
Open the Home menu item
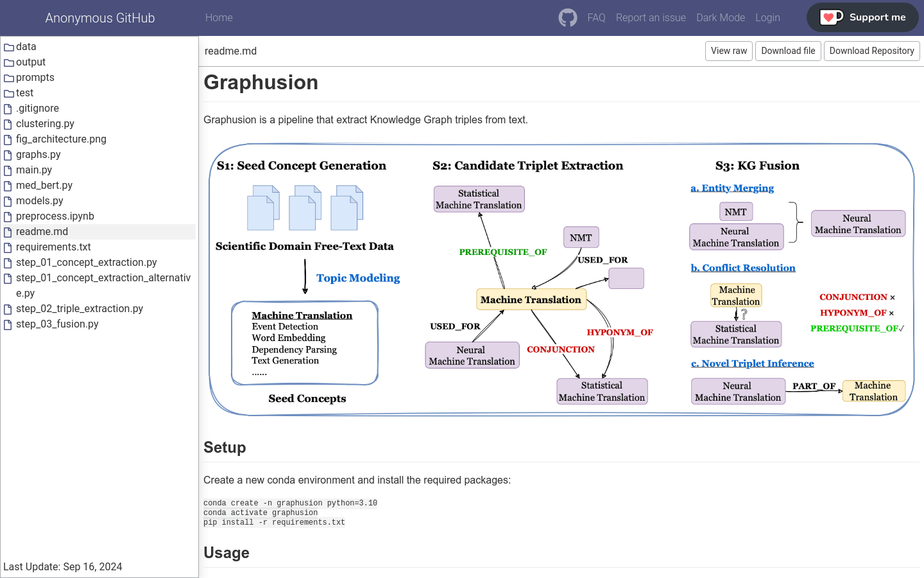point(219,18)
